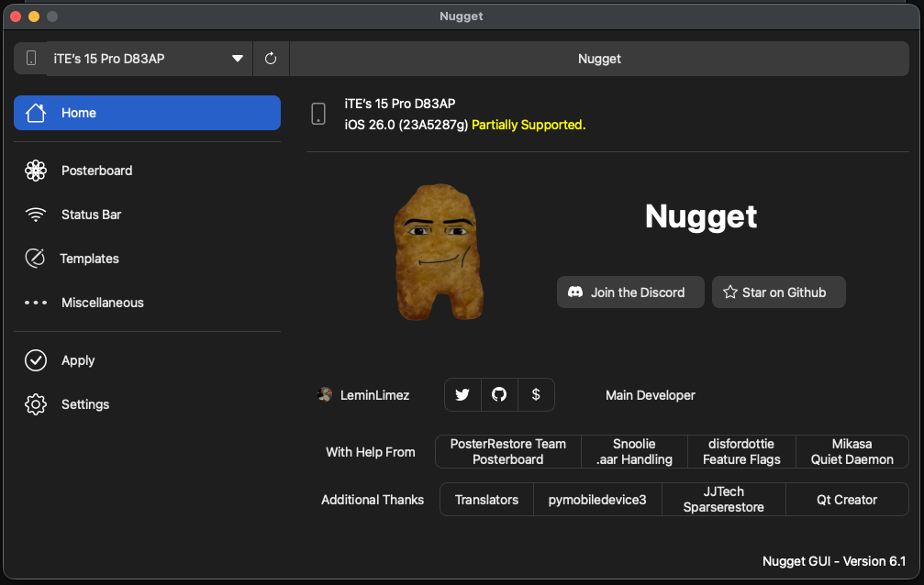Screen dimensions: 924x585
Task: Open the Templates section
Action: [148, 258]
